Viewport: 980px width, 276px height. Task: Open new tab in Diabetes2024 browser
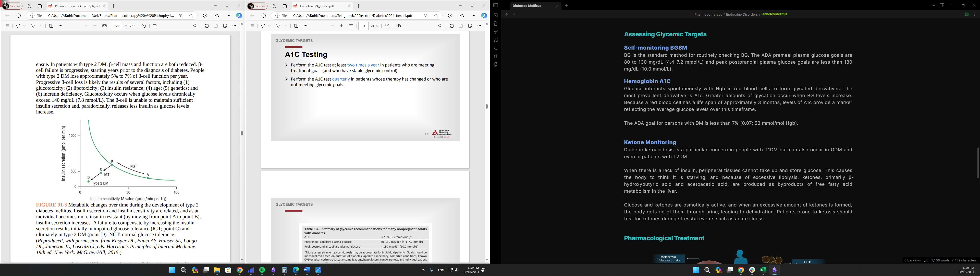point(358,6)
